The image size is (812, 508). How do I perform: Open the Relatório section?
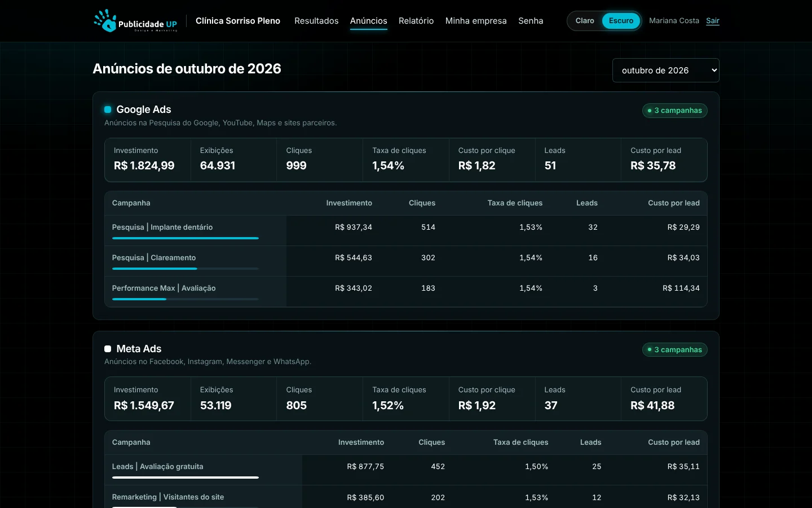pyautogui.click(x=416, y=21)
